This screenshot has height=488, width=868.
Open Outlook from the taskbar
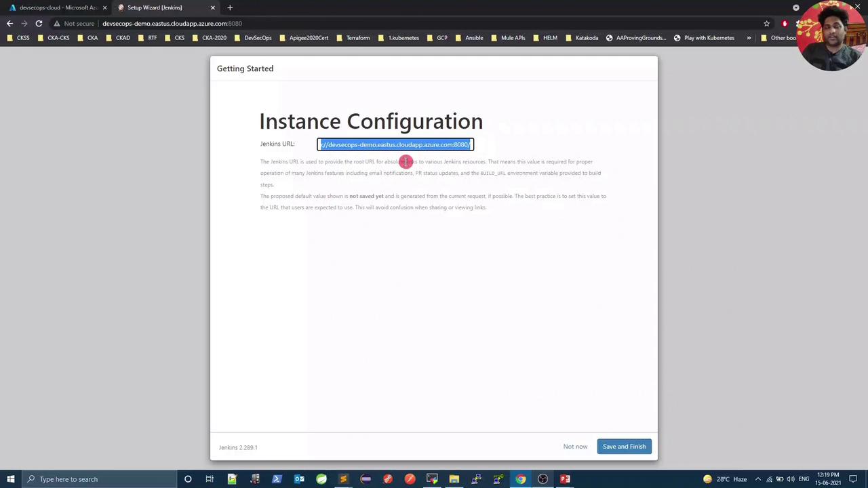coord(299,479)
